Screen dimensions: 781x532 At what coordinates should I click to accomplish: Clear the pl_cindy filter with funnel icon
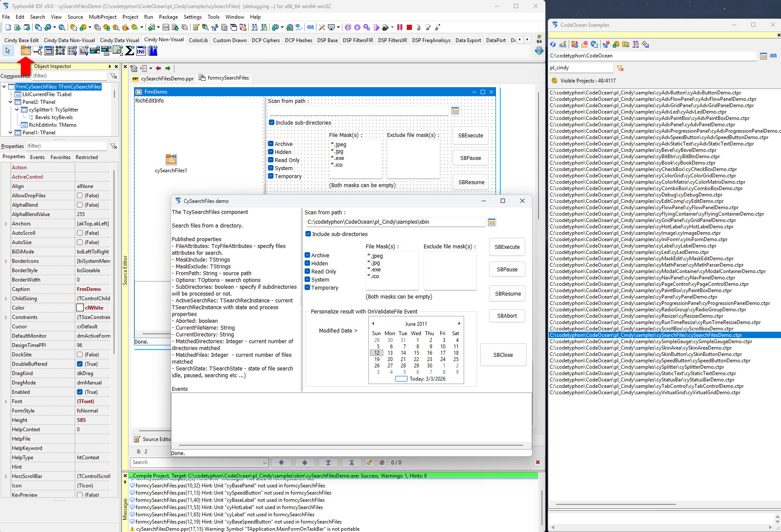pos(620,68)
